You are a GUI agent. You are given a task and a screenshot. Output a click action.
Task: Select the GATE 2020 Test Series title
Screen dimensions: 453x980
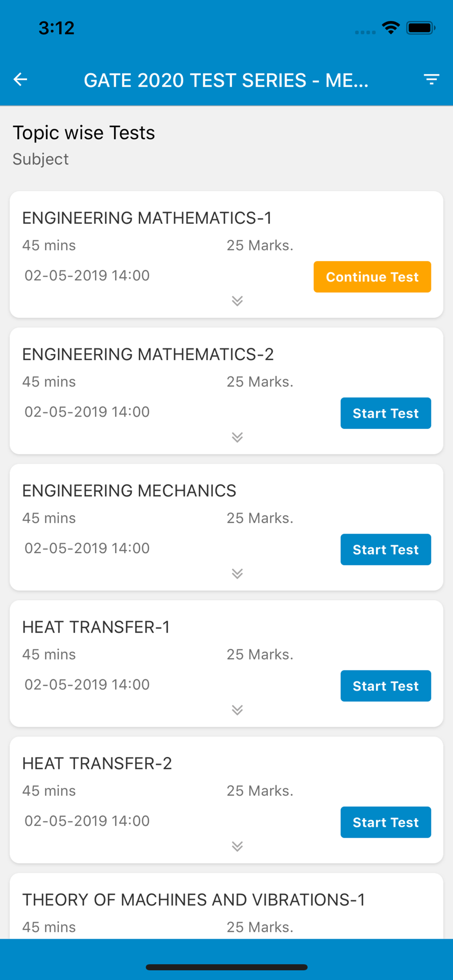tap(226, 80)
